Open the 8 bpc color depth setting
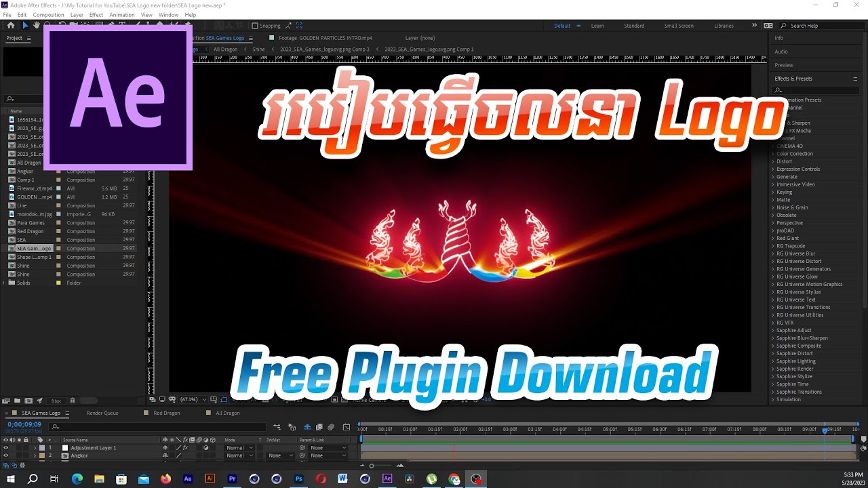The image size is (868, 488). [x=56, y=401]
